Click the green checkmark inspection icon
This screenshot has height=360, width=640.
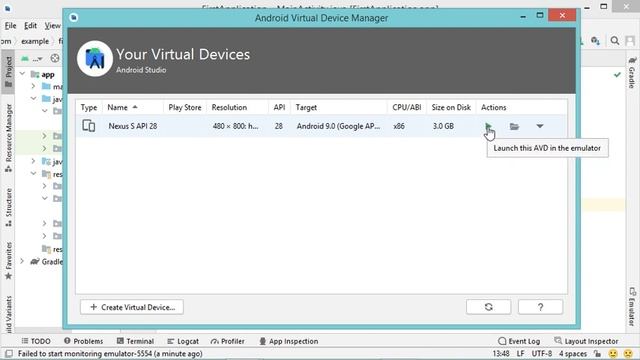[x=617, y=74]
